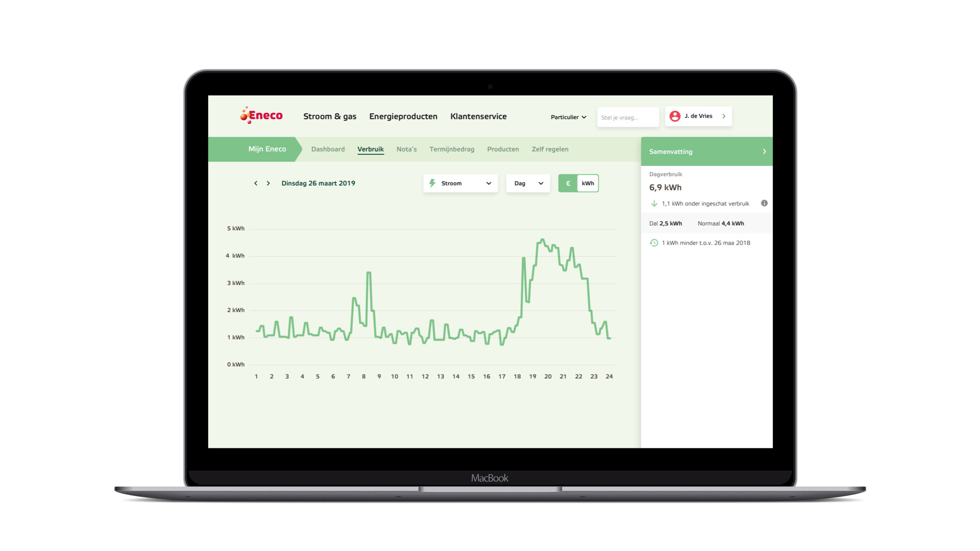The image size is (980, 551).
Task: Click the usage line peak near hour 20
Action: pyautogui.click(x=542, y=240)
